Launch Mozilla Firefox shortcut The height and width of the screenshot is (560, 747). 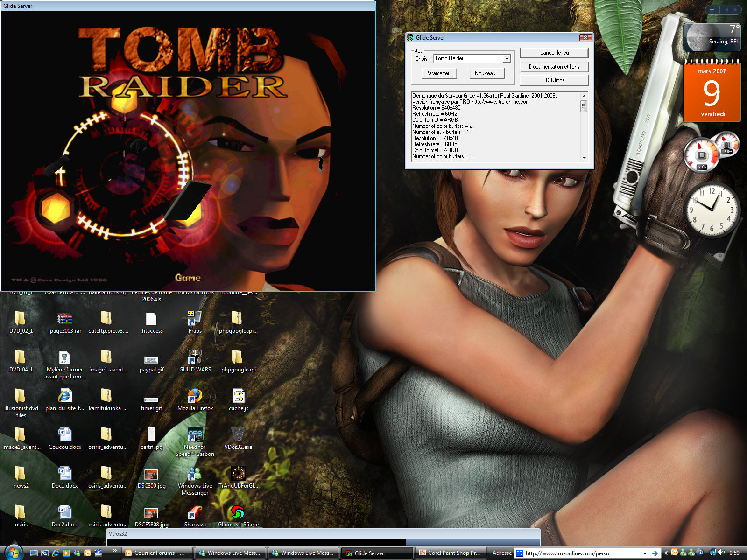[x=195, y=399]
